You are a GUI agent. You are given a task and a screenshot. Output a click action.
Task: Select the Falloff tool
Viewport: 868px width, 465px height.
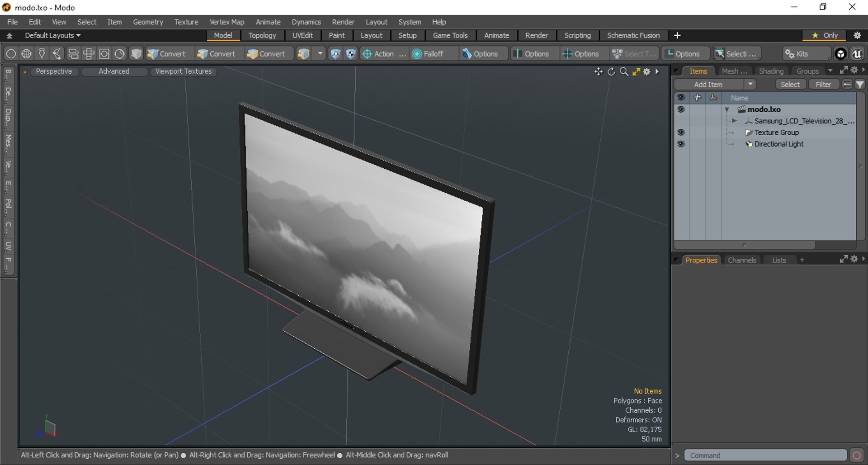(x=428, y=54)
